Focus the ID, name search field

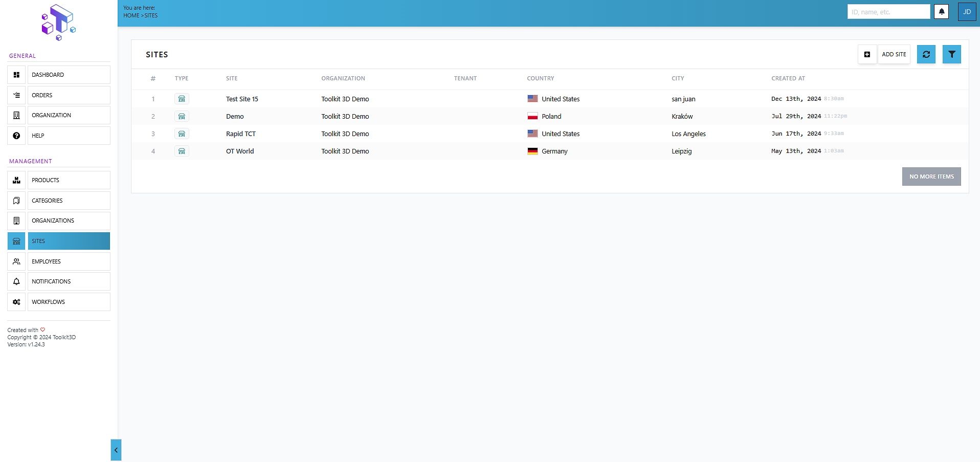pos(888,12)
